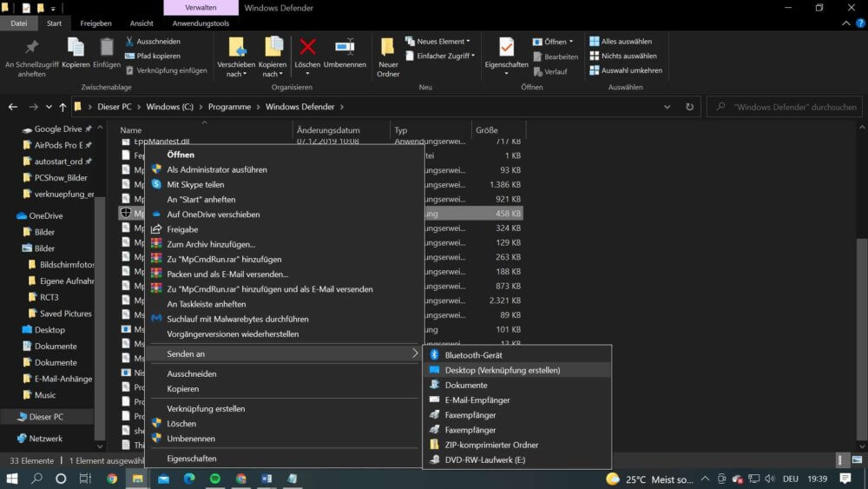The image size is (868, 489).
Task: Click Verlauf in the ribbon
Action: pos(550,71)
